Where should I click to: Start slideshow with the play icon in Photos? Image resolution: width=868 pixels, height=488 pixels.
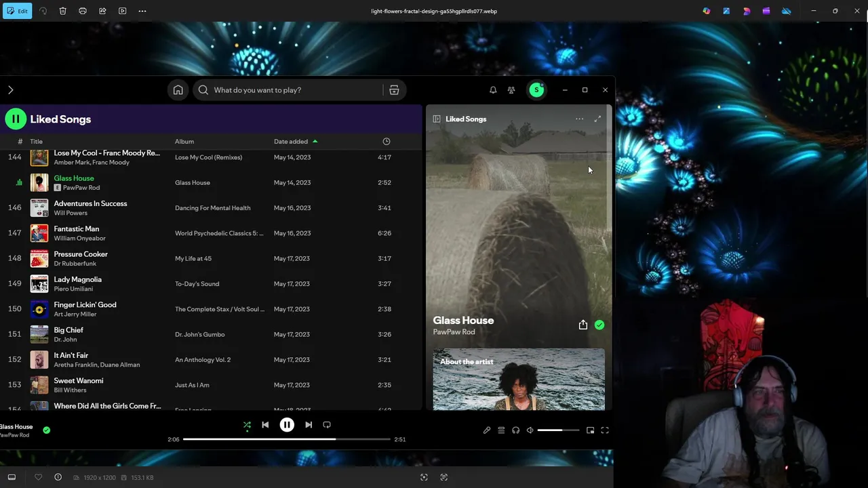click(122, 11)
